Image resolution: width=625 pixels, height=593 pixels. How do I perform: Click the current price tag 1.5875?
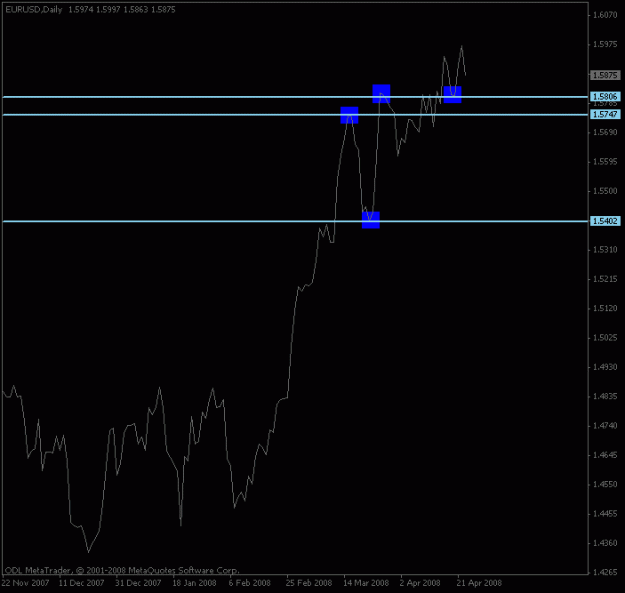click(x=605, y=75)
